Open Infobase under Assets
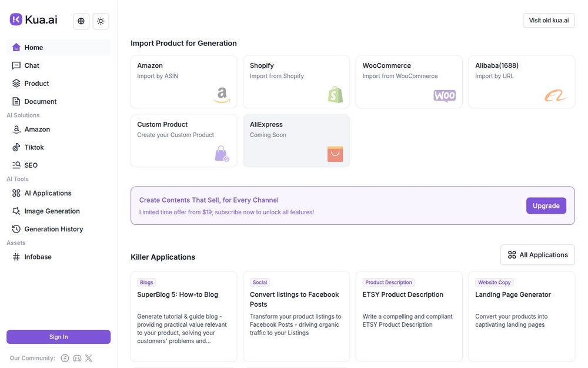The height and width of the screenshot is (368, 588). tap(38, 257)
